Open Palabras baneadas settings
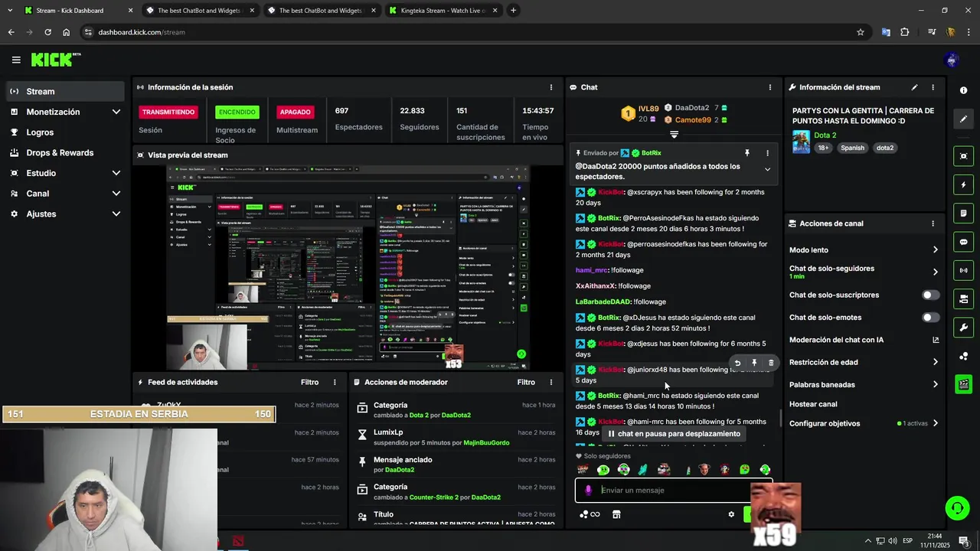Viewport: 980px width, 551px height. 864,385
